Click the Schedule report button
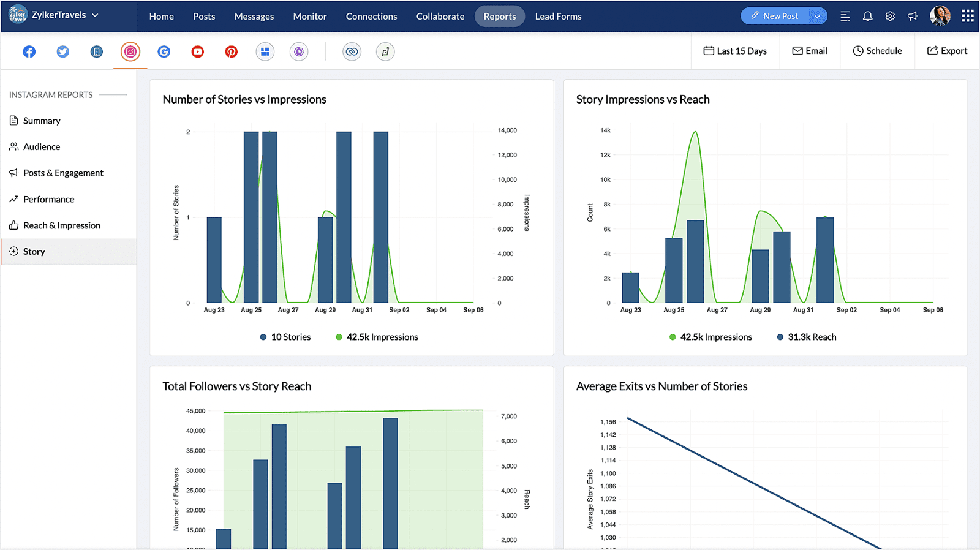Screen dimensions: 980x550 [x=877, y=51]
